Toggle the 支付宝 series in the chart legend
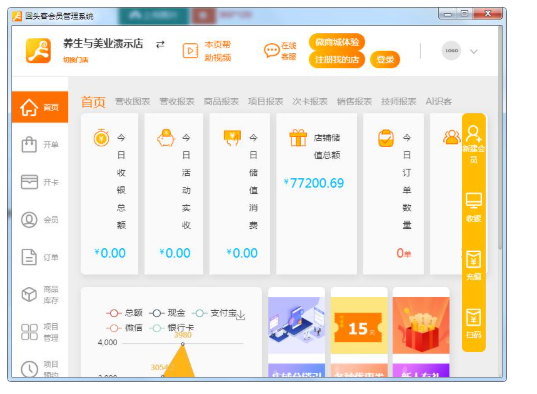Image resolution: width=537 pixels, height=394 pixels. click(214, 313)
